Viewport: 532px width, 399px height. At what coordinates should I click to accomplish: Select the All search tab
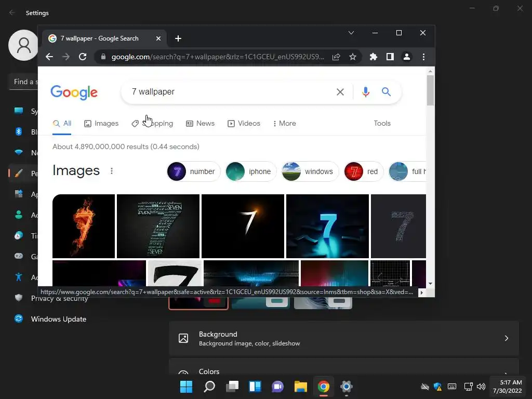point(62,124)
